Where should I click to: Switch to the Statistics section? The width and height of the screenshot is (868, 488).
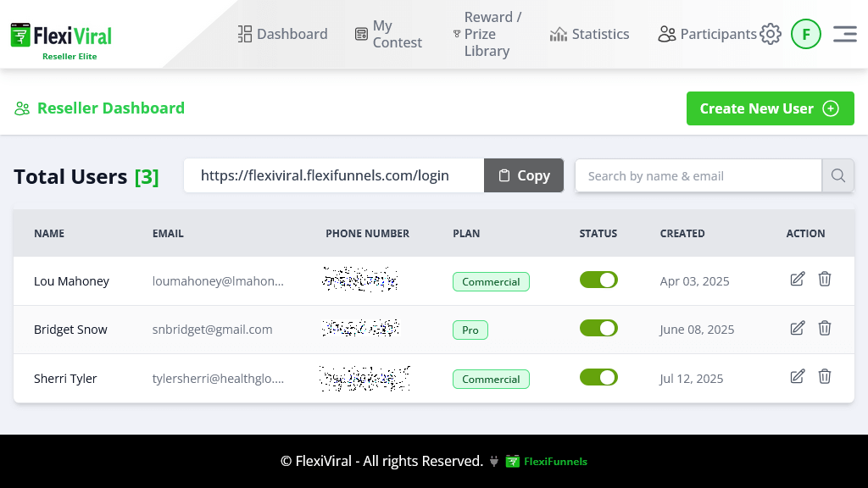tap(589, 33)
